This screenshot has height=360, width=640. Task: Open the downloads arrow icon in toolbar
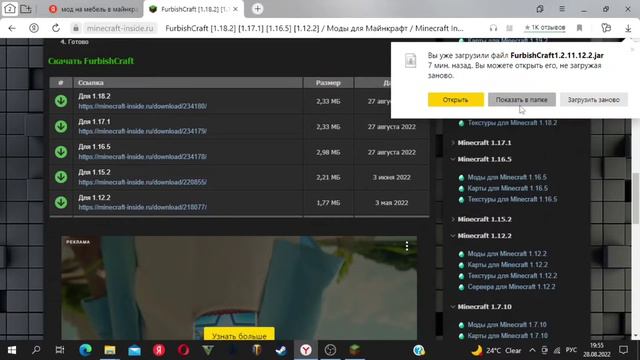628,28
